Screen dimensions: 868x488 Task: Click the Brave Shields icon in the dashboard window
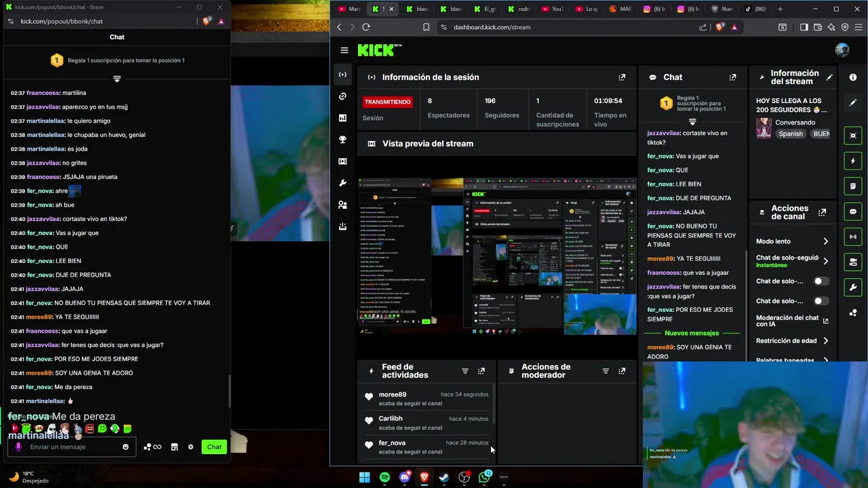(x=720, y=27)
